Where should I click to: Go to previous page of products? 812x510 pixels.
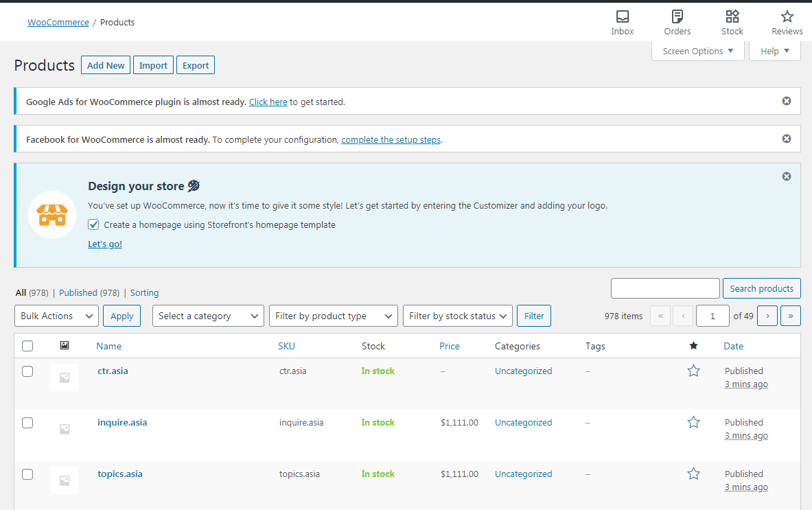[x=683, y=316]
